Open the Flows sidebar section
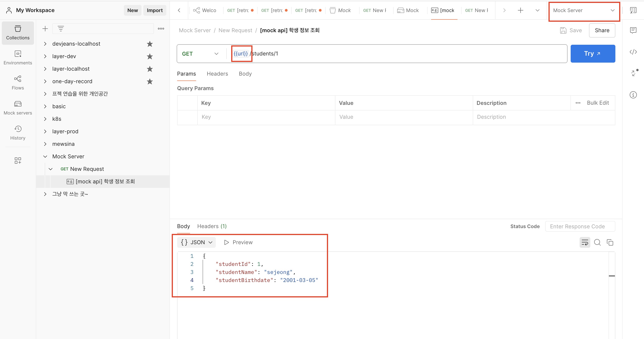Screen dimensions: 644x339 tap(18, 83)
